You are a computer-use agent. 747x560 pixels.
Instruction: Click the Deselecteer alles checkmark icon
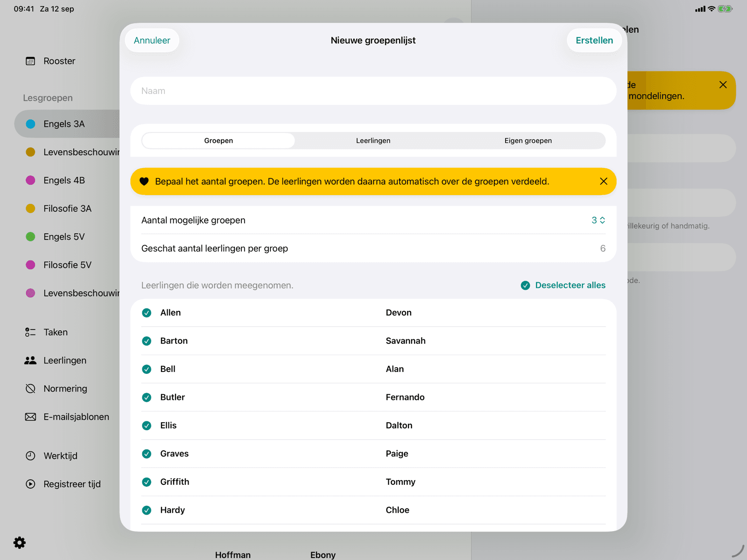pos(525,285)
